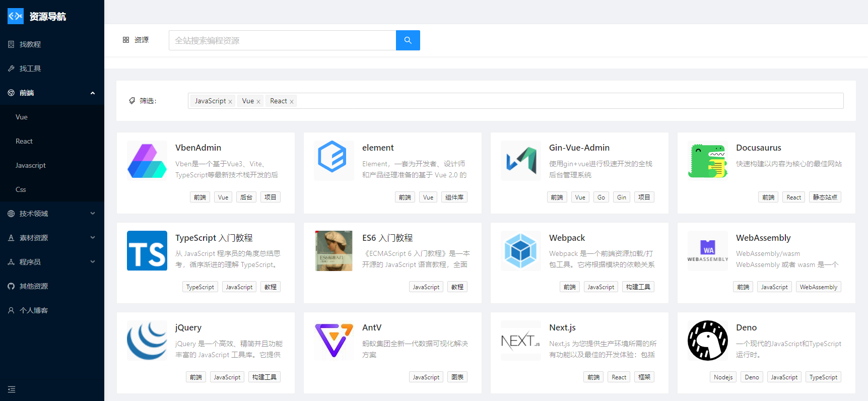Open the Docusaurus card title

pyautogui.click(x=758, y=148)
